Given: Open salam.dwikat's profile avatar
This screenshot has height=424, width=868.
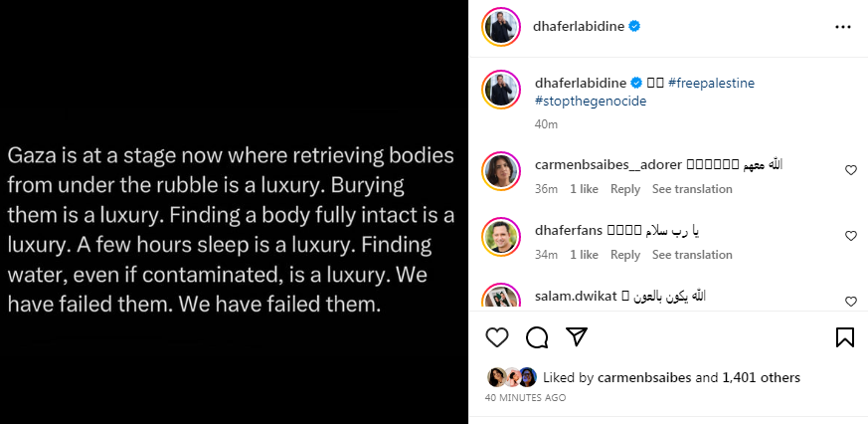Looking at the screenshot, I should (x=501, y=298).
